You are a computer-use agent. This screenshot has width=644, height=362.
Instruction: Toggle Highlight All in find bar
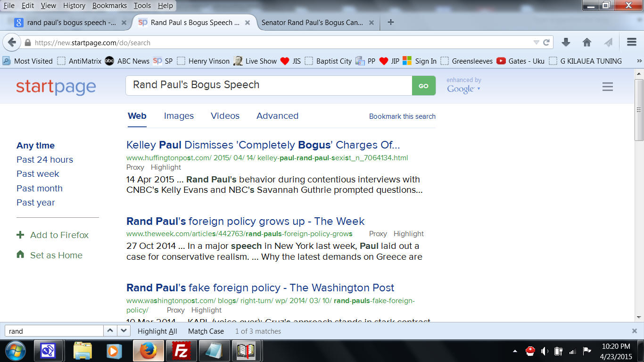point(157,331)
